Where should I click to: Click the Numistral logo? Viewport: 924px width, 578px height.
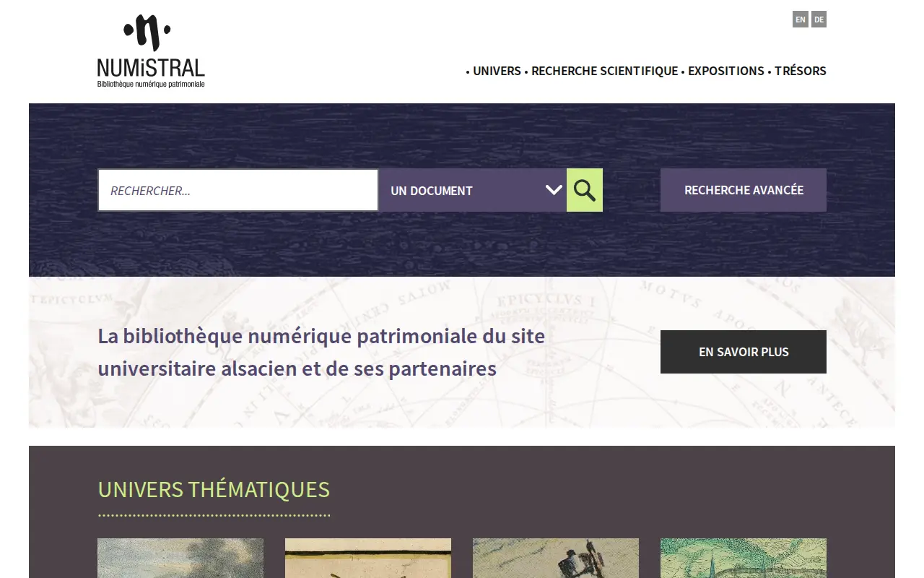point(151,51)
